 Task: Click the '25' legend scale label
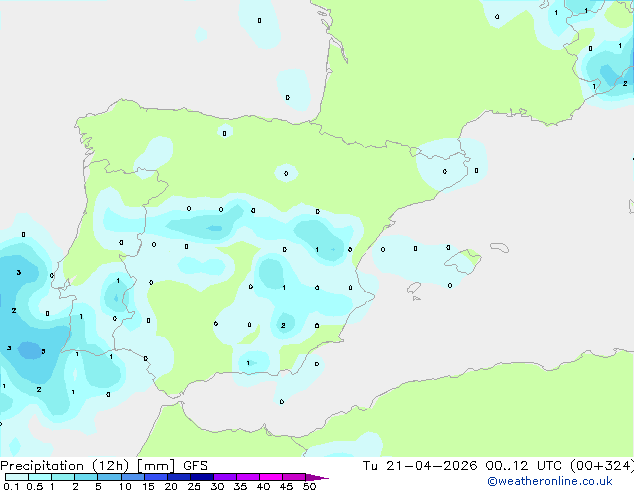click(194, 486)
